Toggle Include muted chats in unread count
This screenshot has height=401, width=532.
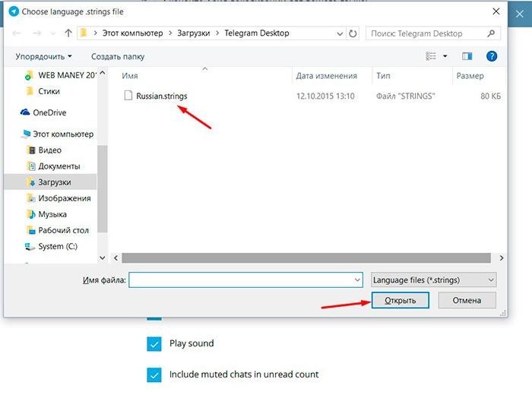[x=154, y=374]
